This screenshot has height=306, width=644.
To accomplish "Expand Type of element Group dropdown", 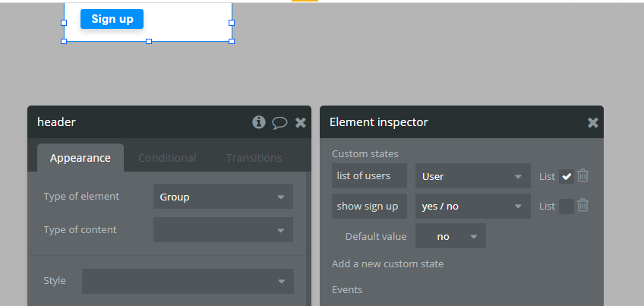I will tap(223, 197).
